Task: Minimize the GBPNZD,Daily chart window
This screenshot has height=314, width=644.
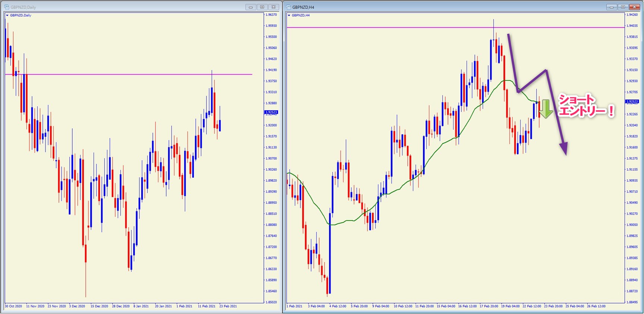Action: (251, 7)
